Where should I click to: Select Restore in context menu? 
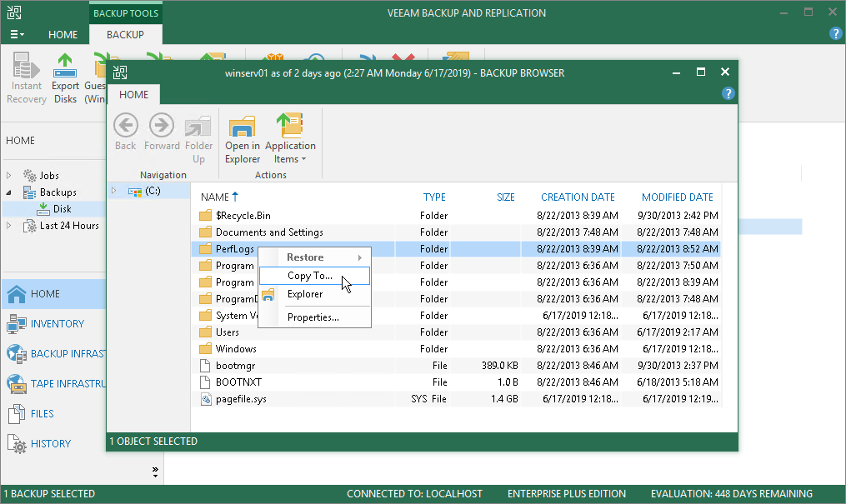(314, 257)
